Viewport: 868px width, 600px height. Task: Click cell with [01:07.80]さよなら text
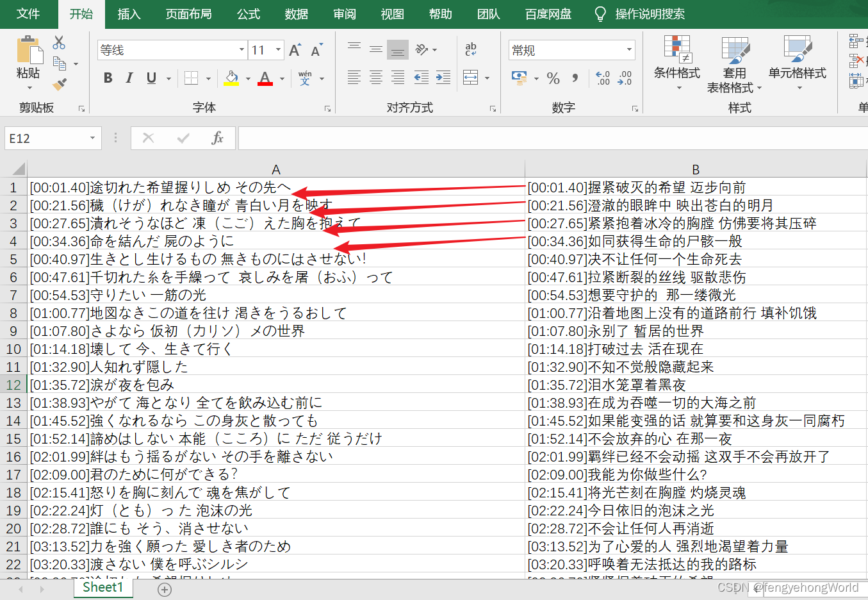276,331
